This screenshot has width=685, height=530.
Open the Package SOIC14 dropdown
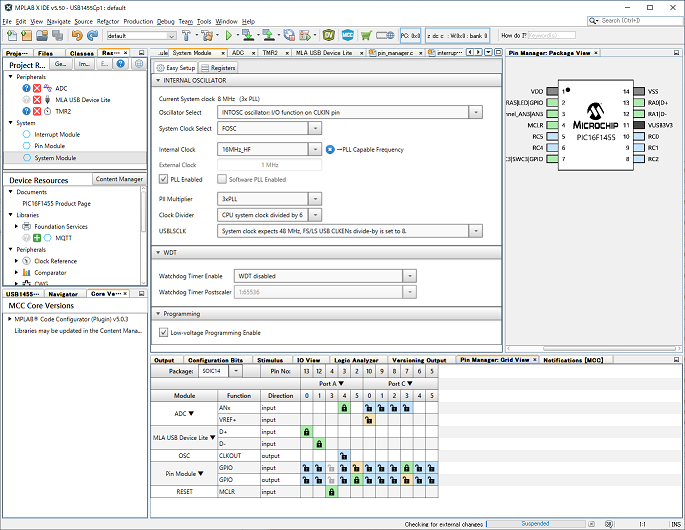point(235,371)
